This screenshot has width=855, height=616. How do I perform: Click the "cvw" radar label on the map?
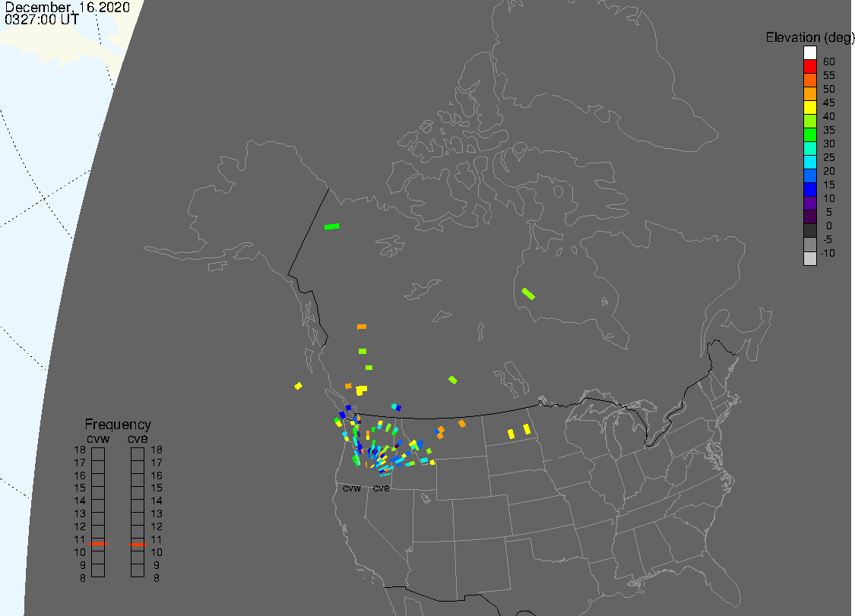point(352,488)
